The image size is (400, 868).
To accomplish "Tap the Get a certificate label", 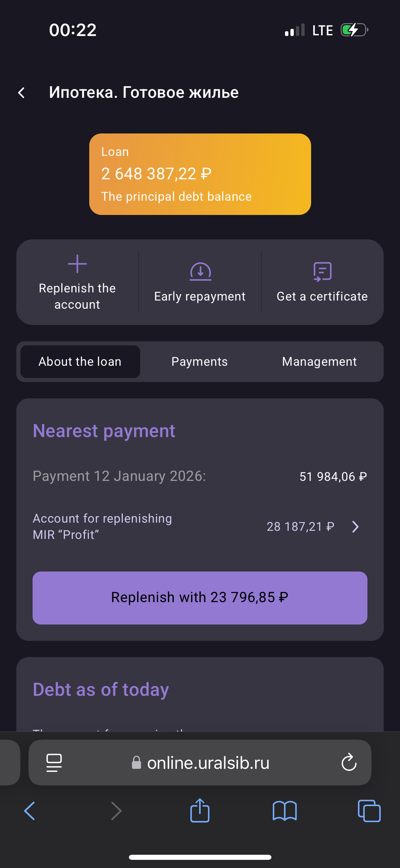I will 322,296.
